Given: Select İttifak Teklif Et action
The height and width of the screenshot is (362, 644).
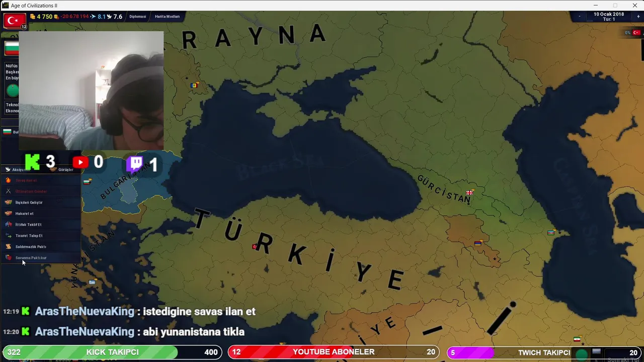Looking at the screenshot, I should click(40, 225).
